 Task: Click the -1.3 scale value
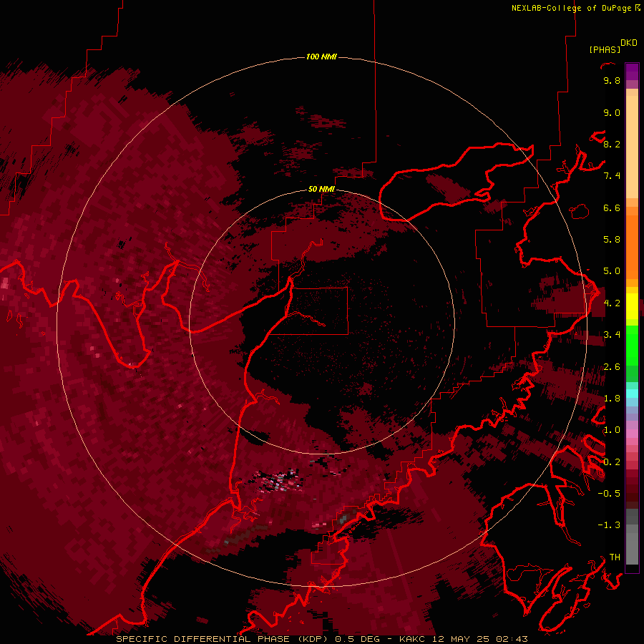tap(609, 525)
